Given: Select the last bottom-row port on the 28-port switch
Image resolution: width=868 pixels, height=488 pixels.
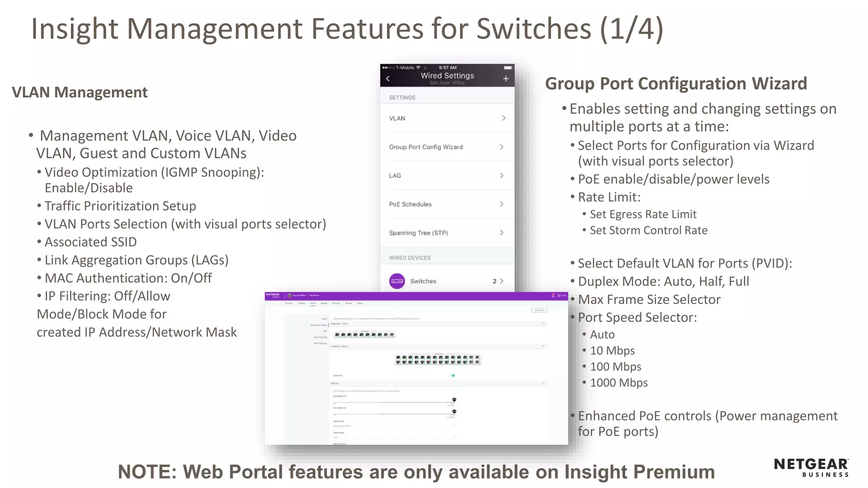Looking at the screenshot, I should point(477,362).
